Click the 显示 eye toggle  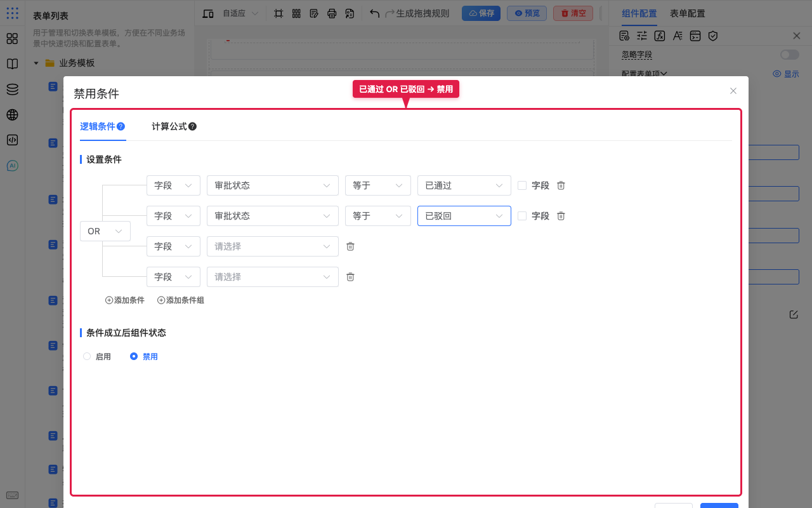[786, 74]
